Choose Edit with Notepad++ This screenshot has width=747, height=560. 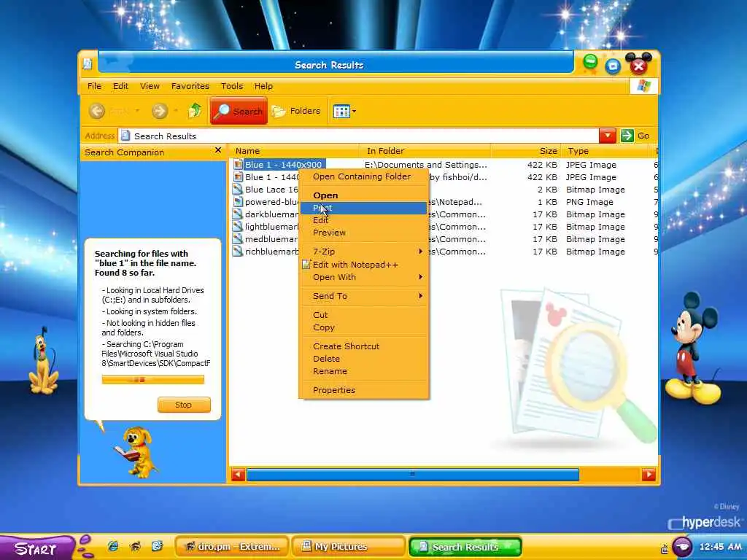[x=364, y=265]
